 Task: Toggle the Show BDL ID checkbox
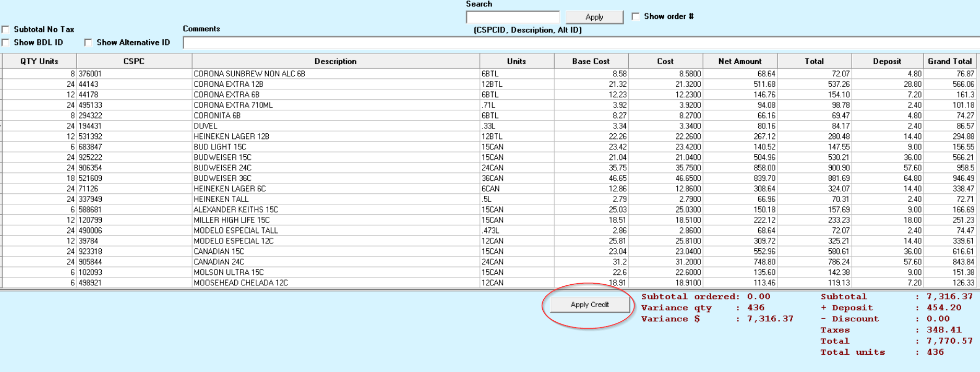coord(6,42)
